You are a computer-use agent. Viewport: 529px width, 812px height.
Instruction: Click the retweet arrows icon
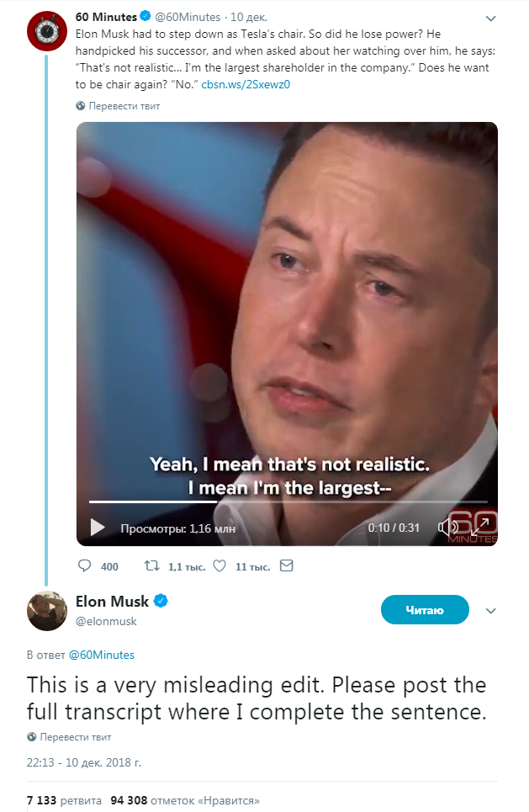151,565
